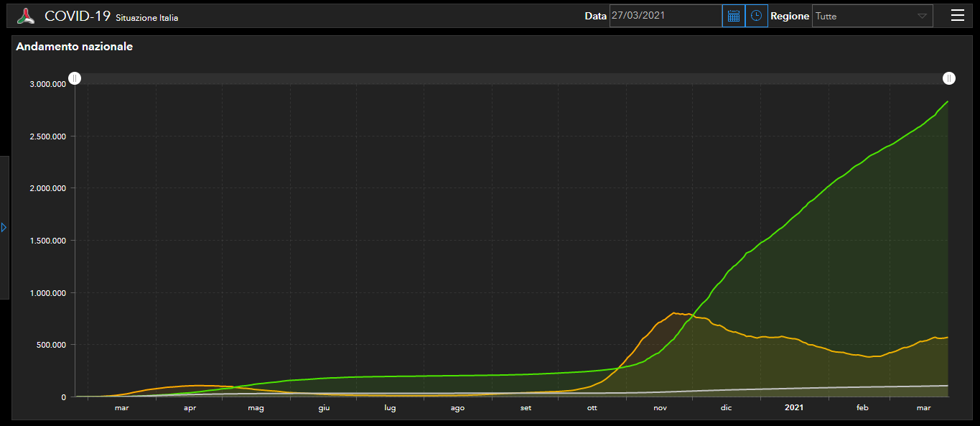Grab the left chart range slider handle

point(75,78)
